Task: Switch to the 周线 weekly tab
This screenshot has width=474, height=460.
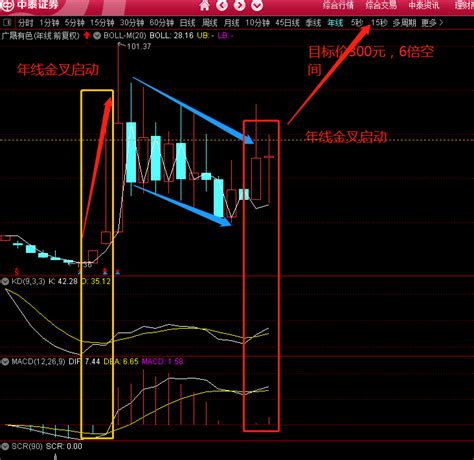Action: click(x=209, y=23)
